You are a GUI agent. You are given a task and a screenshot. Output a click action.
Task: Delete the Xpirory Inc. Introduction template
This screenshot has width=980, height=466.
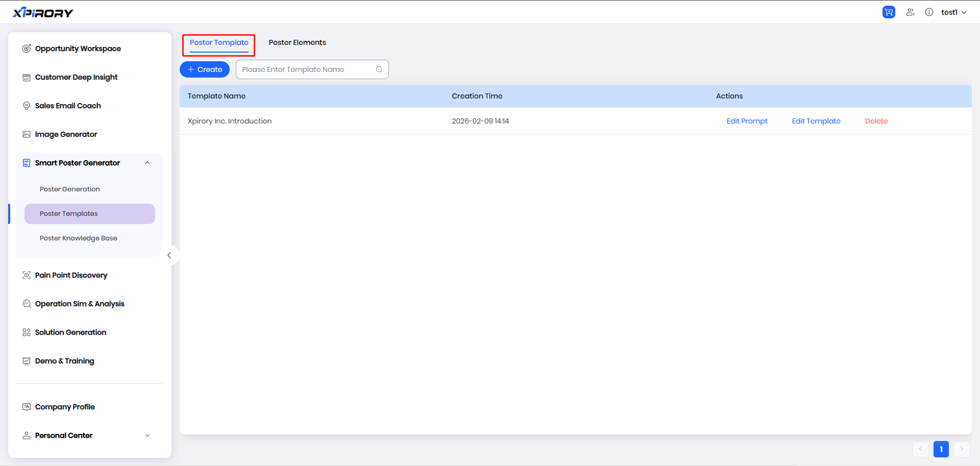click(876, 121)
